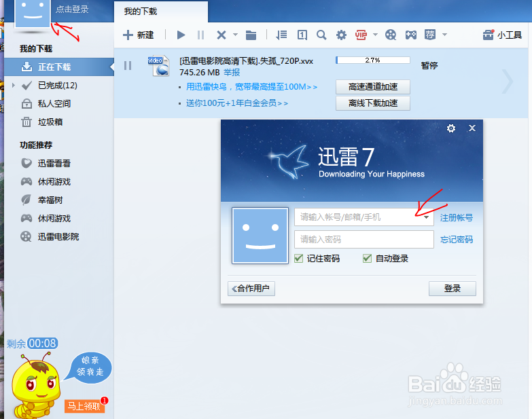Click the 举报 report link

tap(232, 72)
